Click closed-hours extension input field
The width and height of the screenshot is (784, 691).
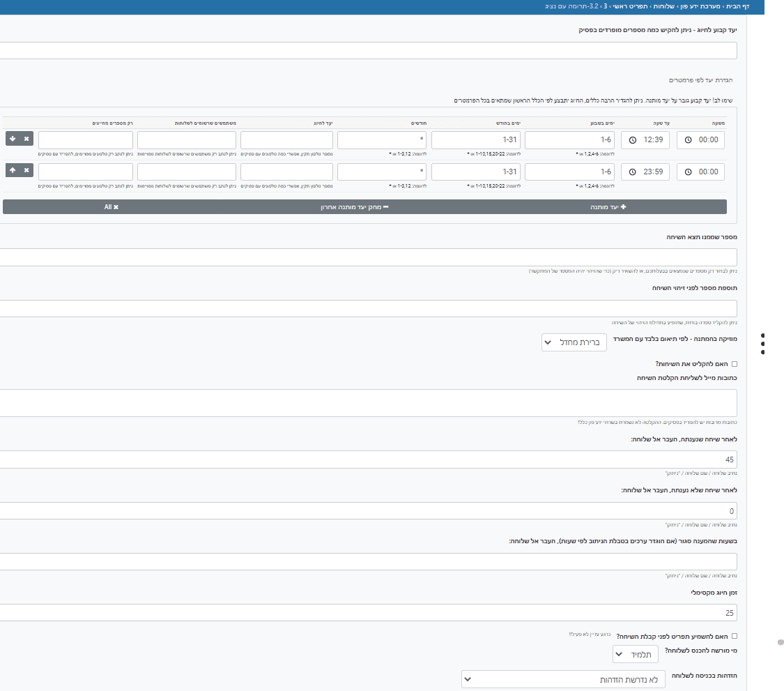[x=369, y=562]
